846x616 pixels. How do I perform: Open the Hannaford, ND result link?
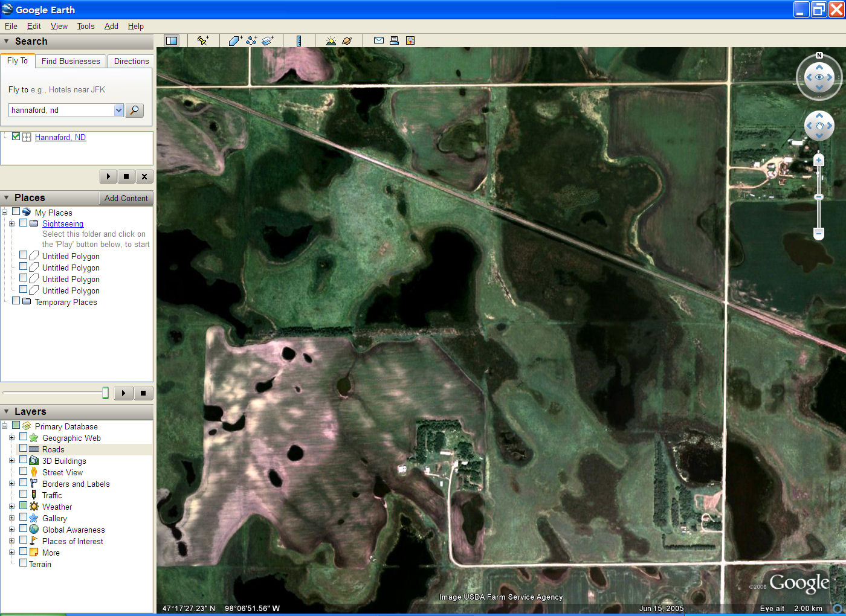60,137
